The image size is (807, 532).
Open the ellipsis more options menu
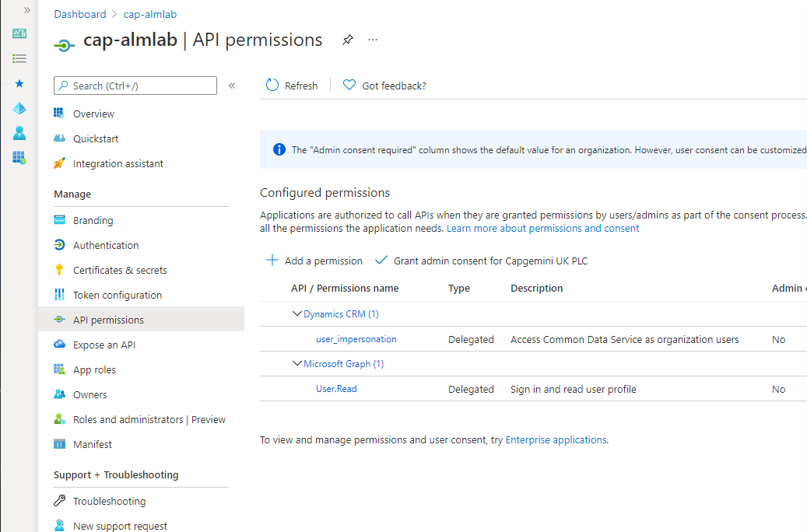tap(373, 40)
